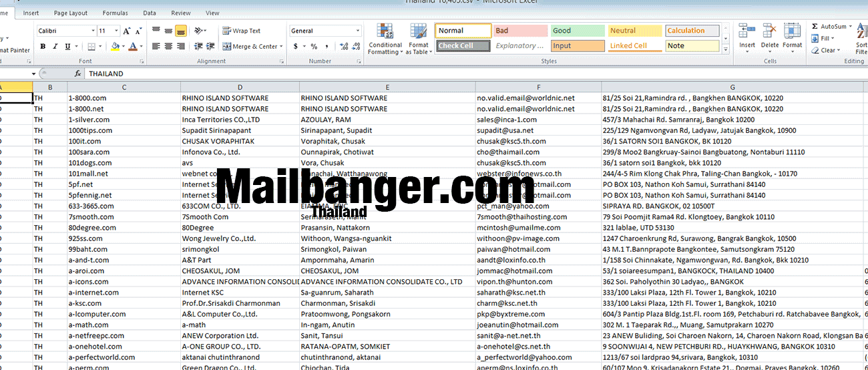Center text horizontally
The width and height of the screenshot is (868, 370).
click(x=168, y=47)
